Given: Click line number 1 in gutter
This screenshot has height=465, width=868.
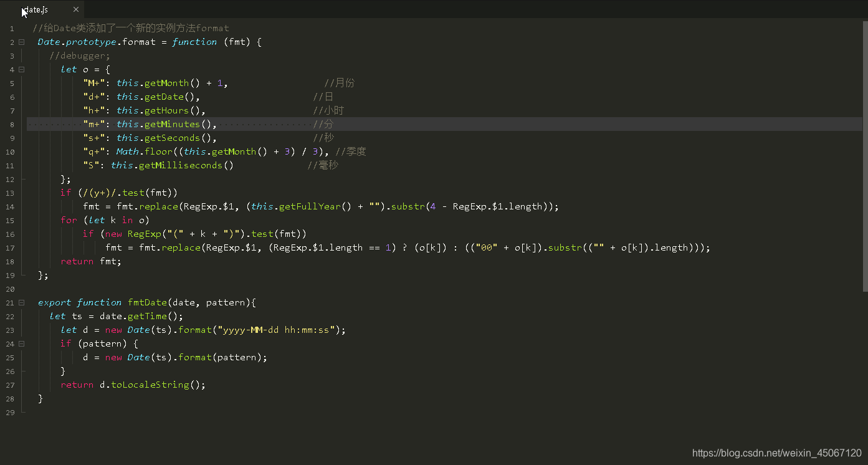Looking at the screenshot, I should [12, 29].
